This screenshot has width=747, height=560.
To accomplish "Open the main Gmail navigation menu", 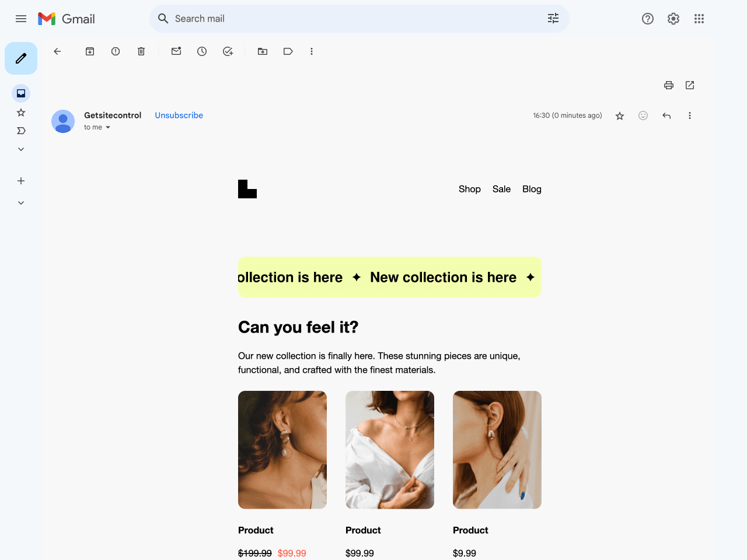I will [21, 19].
